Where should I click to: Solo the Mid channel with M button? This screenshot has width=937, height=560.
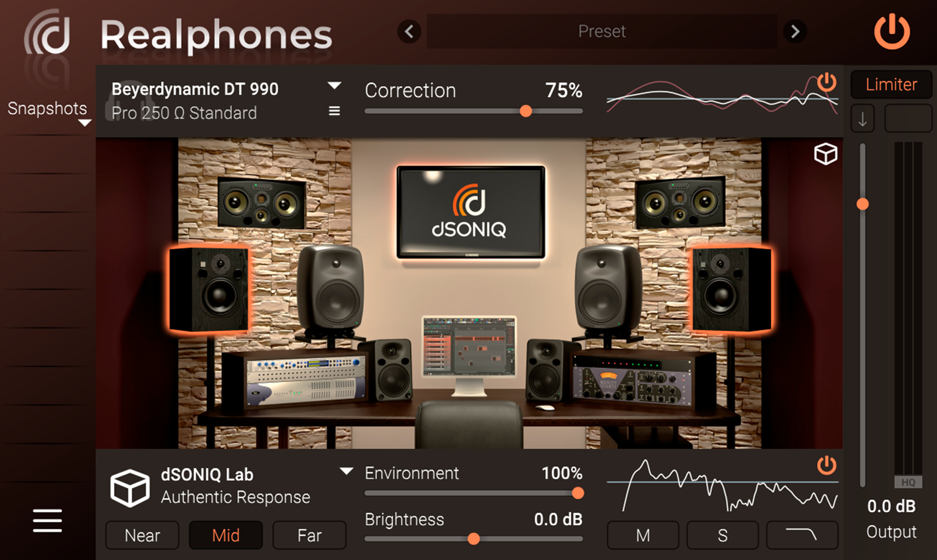tap(643, 535)
